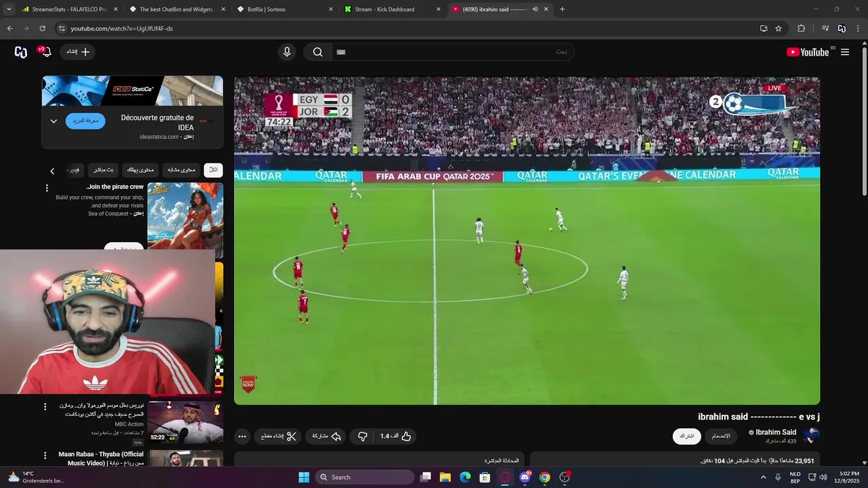The image size is (868, 488).
Task: Focus the YouTube search field
Action: click(x=452, y=52)
